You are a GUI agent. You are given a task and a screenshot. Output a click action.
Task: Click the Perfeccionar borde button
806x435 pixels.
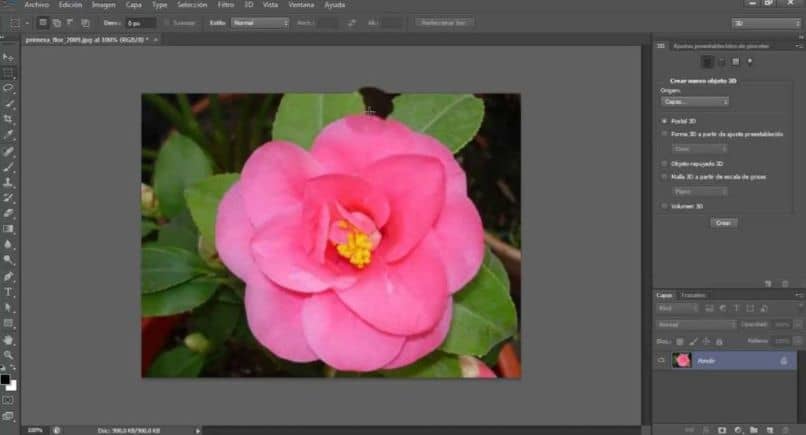444,23
